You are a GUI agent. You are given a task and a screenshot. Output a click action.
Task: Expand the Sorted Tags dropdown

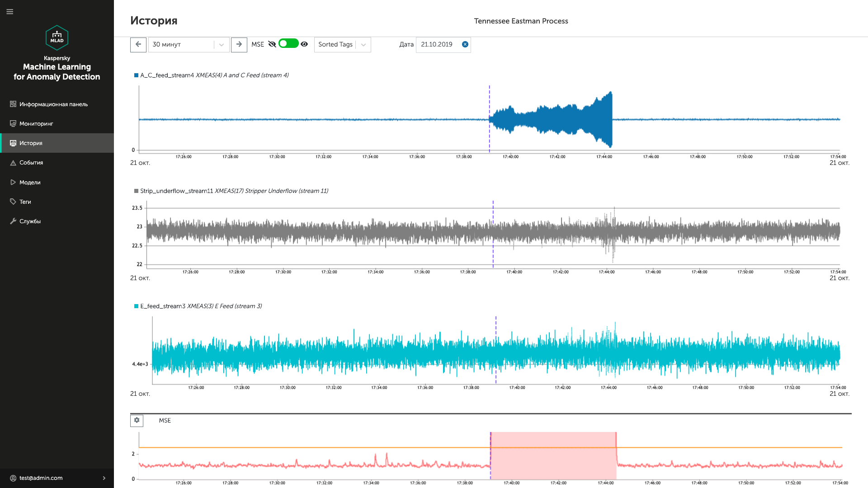(x=342, y=44)
